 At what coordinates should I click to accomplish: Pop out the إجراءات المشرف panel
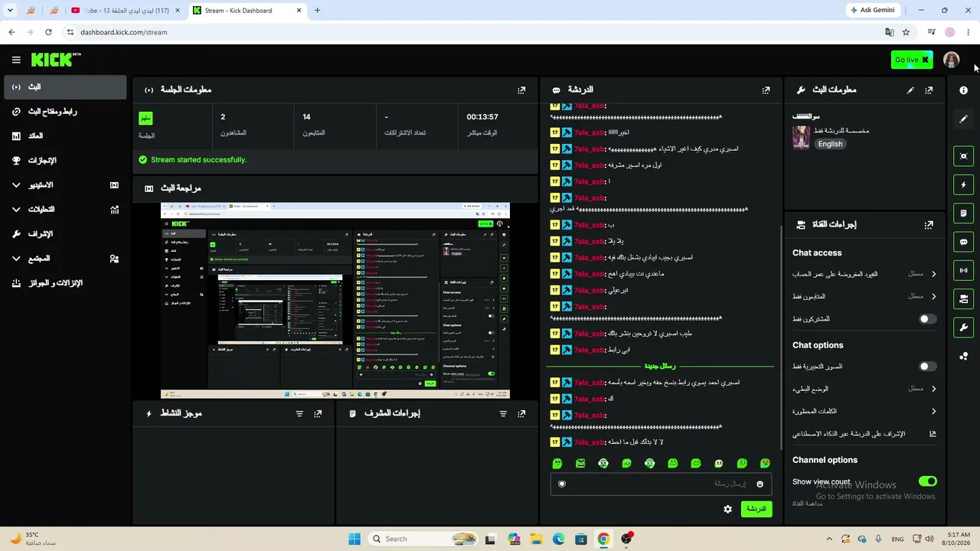pos(521,414)
